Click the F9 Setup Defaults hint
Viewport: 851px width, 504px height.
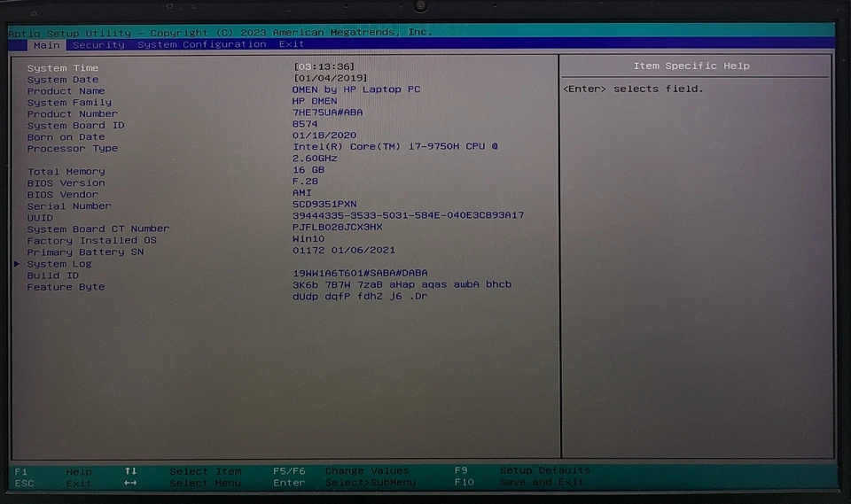[522, 470]
